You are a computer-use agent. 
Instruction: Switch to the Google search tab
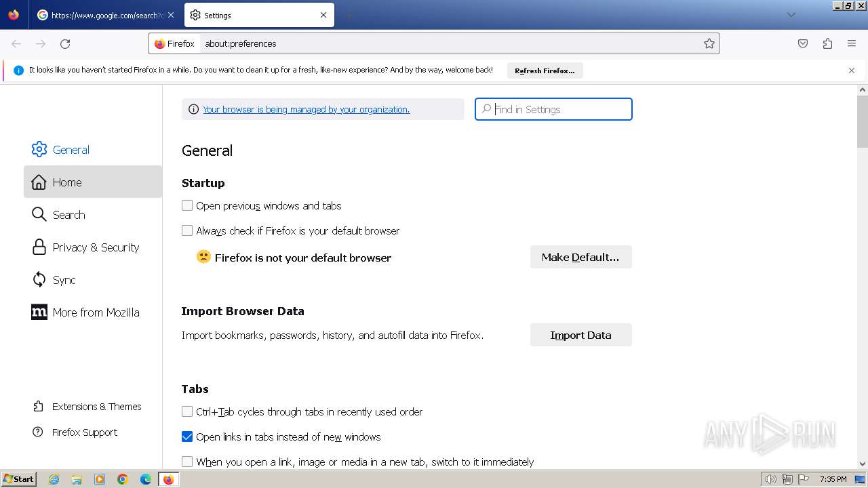(x=106, y=15)
